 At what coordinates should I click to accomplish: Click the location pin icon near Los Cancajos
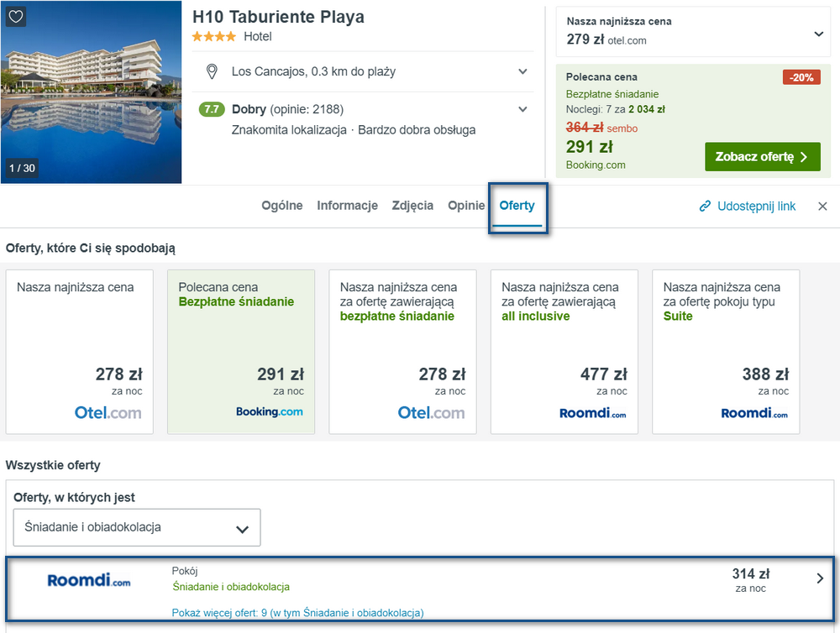click(213, 71)
